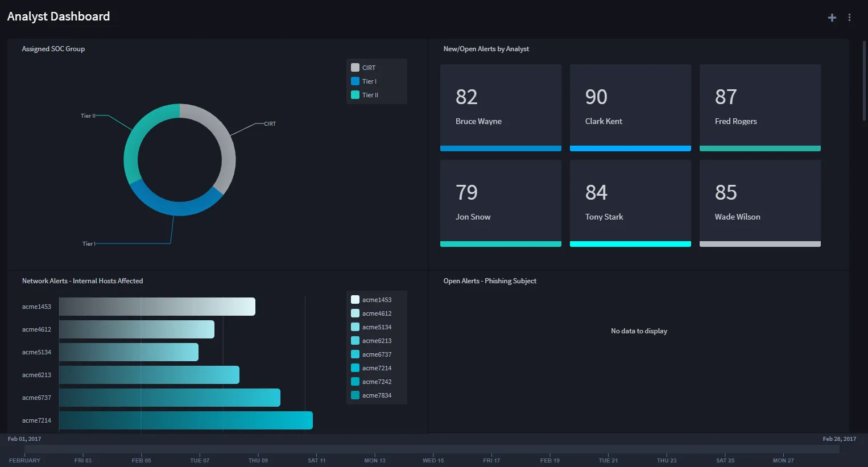Select the acme1453 horizontal bar
This screenshot has width=868, height=467.
pos(157,307)
